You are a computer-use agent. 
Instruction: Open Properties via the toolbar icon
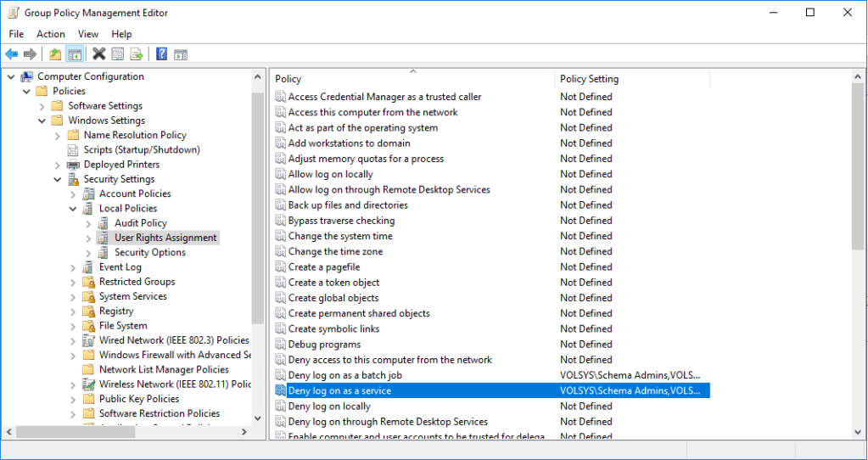[118, 54]
